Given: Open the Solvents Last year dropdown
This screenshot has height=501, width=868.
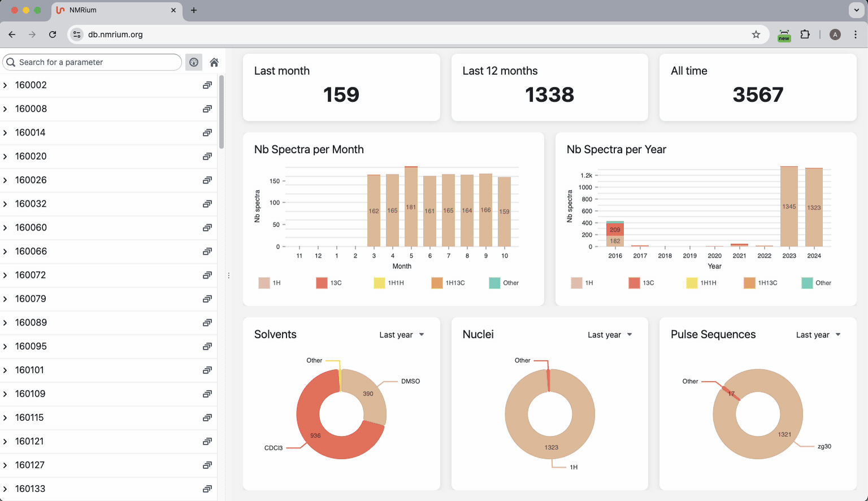Looking at the screenshot, I should point(402,335).
